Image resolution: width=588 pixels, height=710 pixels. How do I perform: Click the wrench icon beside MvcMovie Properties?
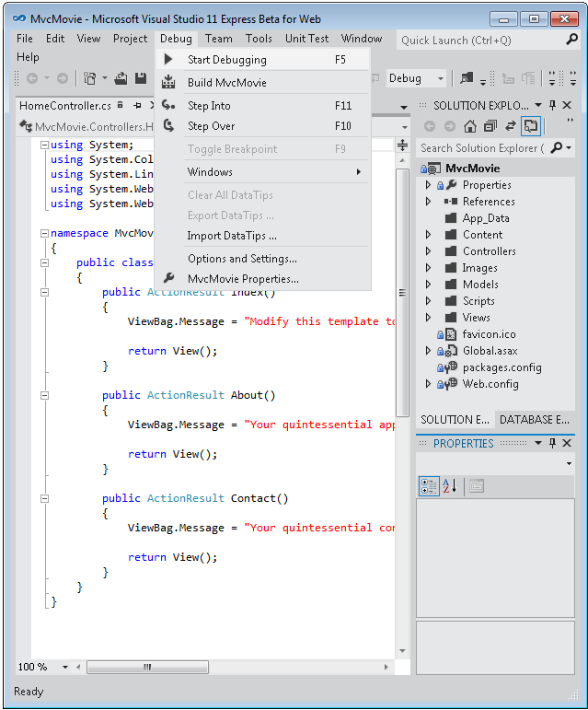pyautogui.click(x=168, y=278)
